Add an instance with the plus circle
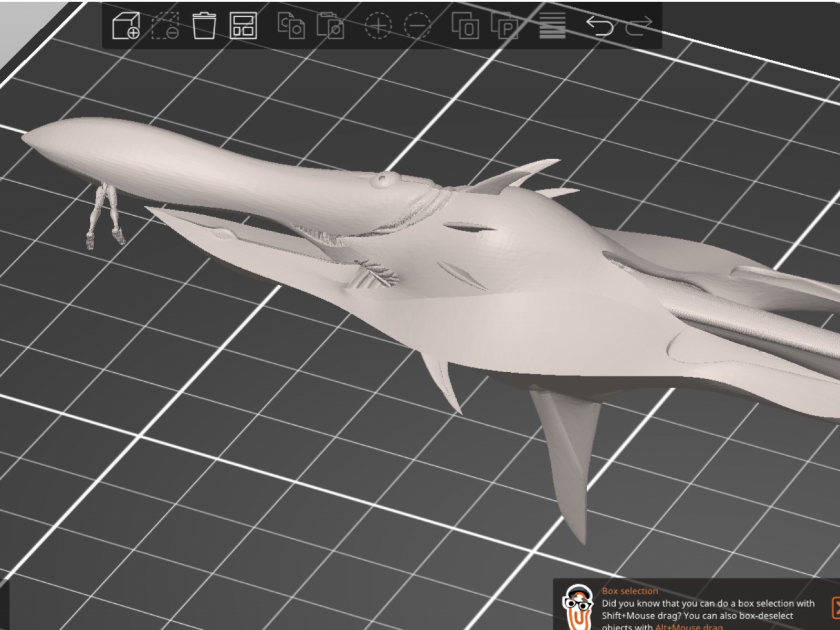The height and width of the screenshot is (630, 840). tap(378, 25)
